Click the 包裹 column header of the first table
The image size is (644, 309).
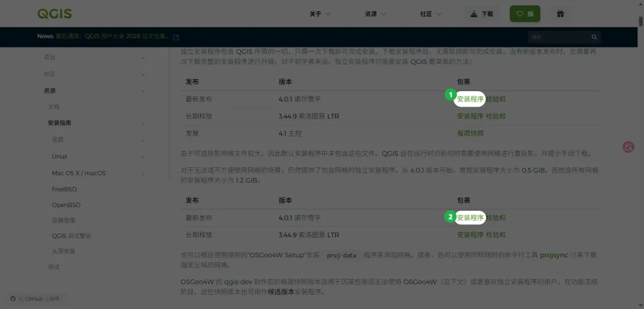pos(463,82)
